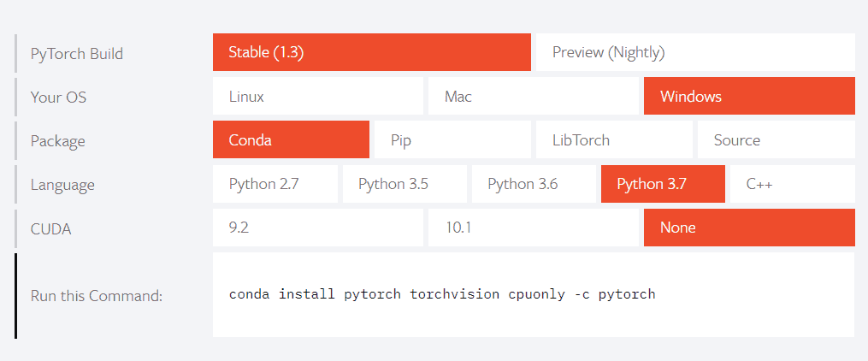This screenshot has width=868, height=361.
Task: Click the conda install command text
Action: click(442, 294)
